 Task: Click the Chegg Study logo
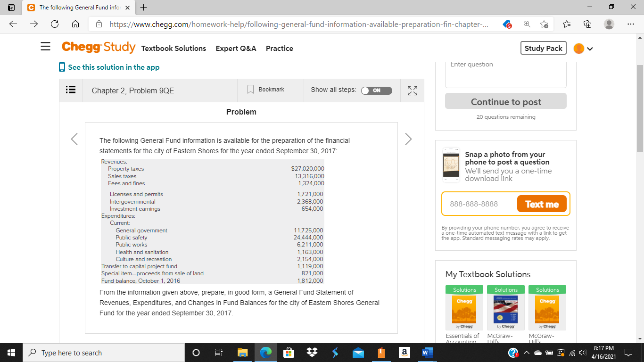coord(98,47)
